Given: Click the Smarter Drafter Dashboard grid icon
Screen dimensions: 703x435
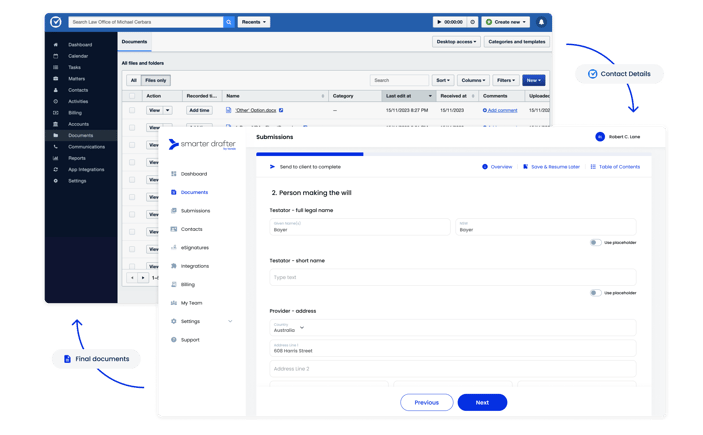Looking at the screenshot, I should (174, 174).
